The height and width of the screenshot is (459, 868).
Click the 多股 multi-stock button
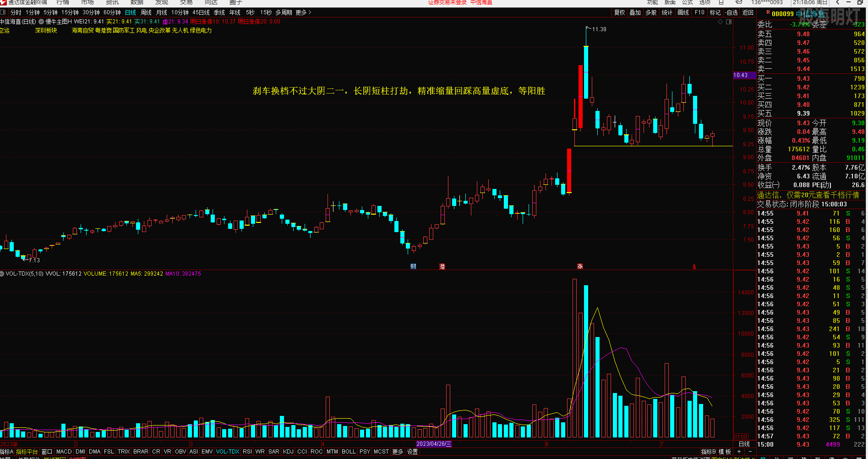651,12
